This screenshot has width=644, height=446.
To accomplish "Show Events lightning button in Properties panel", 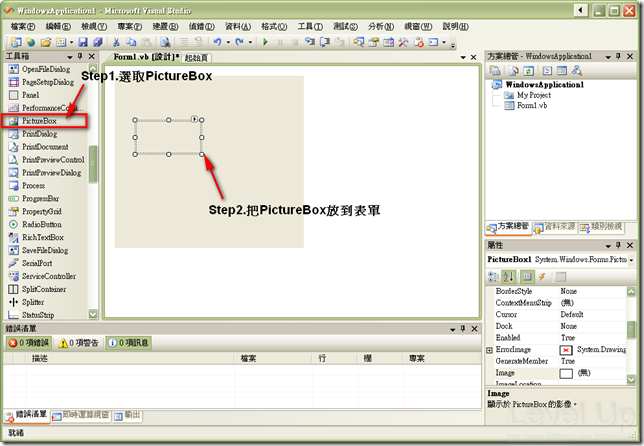I will click(542, 277).
